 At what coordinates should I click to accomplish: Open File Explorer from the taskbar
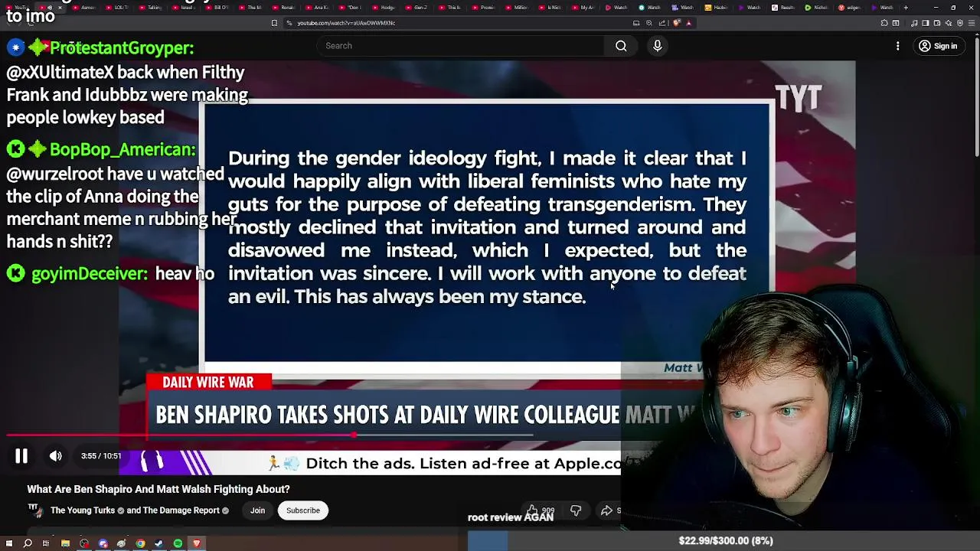(65, 543)
